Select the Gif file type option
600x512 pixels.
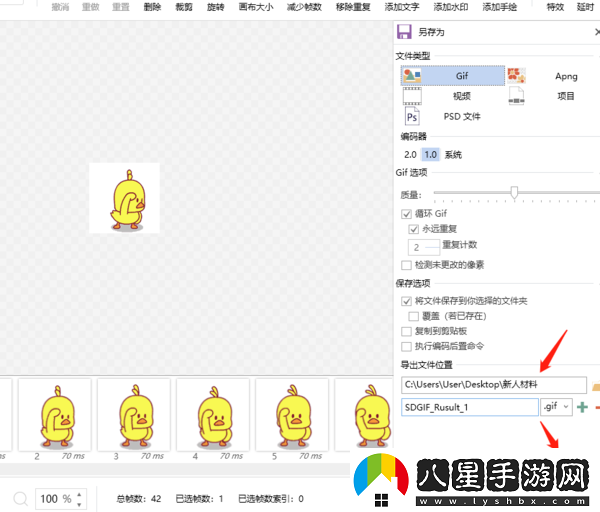pyautogui.click(x=453, y=76)
